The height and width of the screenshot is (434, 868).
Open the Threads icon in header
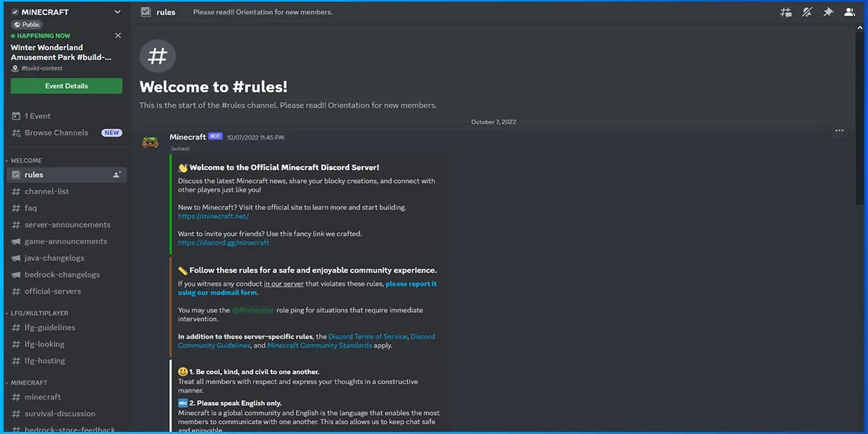(786, 12)
